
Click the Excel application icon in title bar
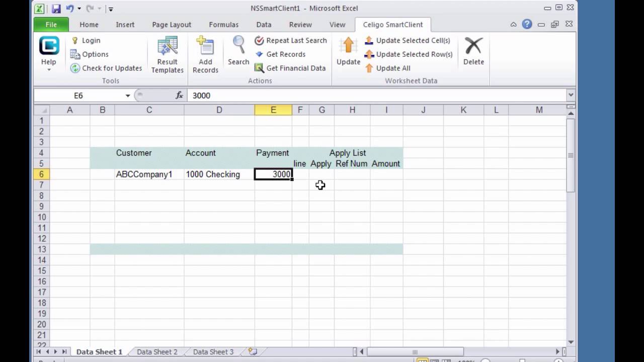coord(40,9)
